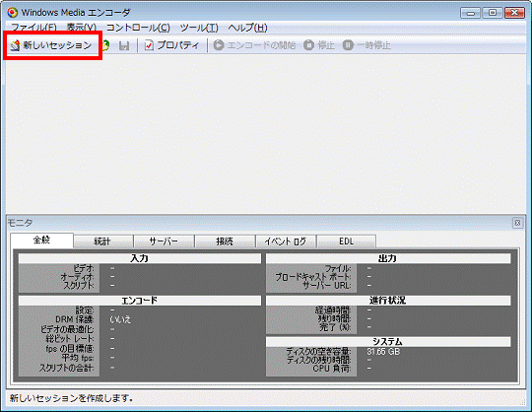Click the ビデオの最適化 label
Screen dimensions: 532x412
click(67, 329)
